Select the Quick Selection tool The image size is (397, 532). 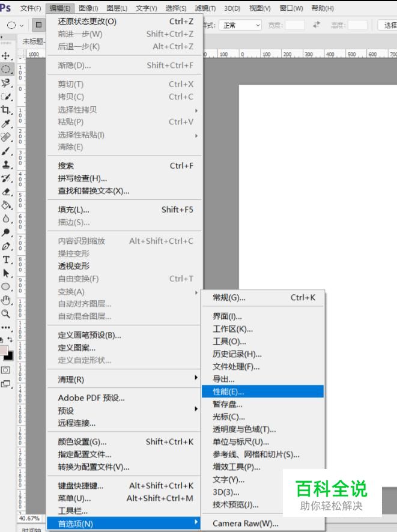[x=6, y=97]
